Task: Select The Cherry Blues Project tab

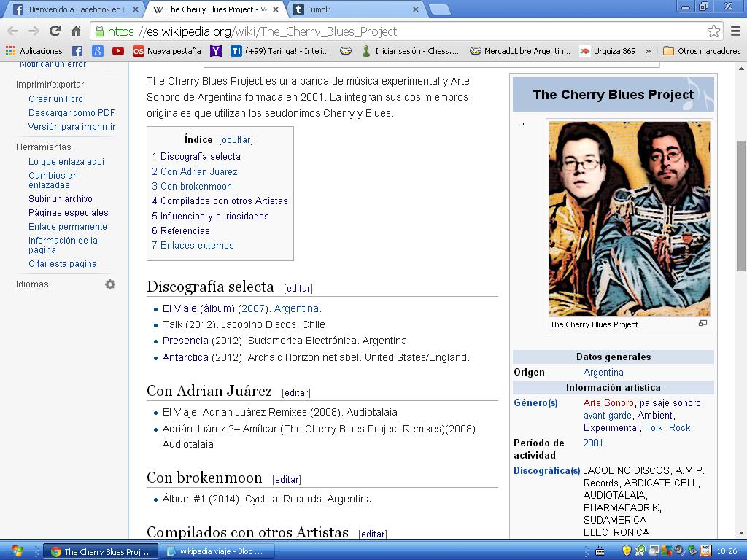Action: click(214, 9)
